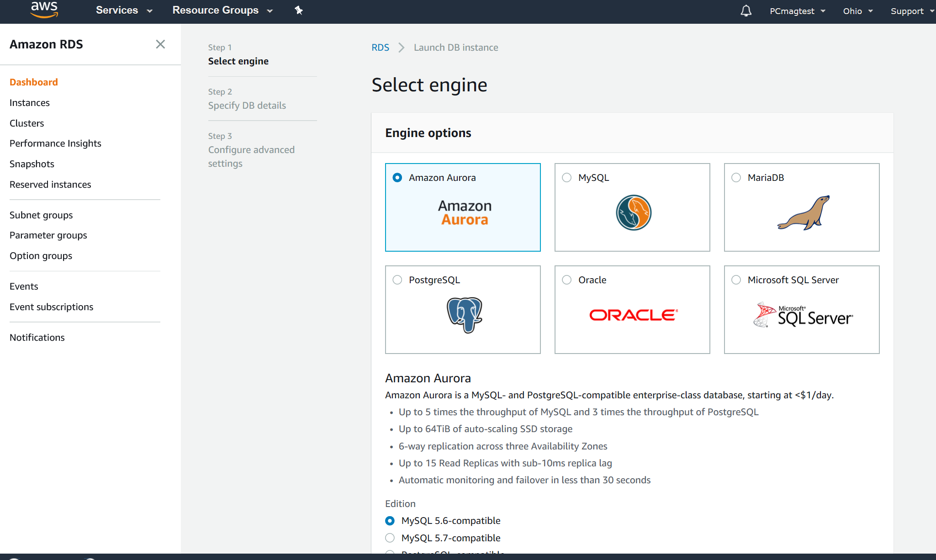Viewport: 936px width, 560px height.
Task: Open the PCmagtest account dropdown
Action: point(798,11)
